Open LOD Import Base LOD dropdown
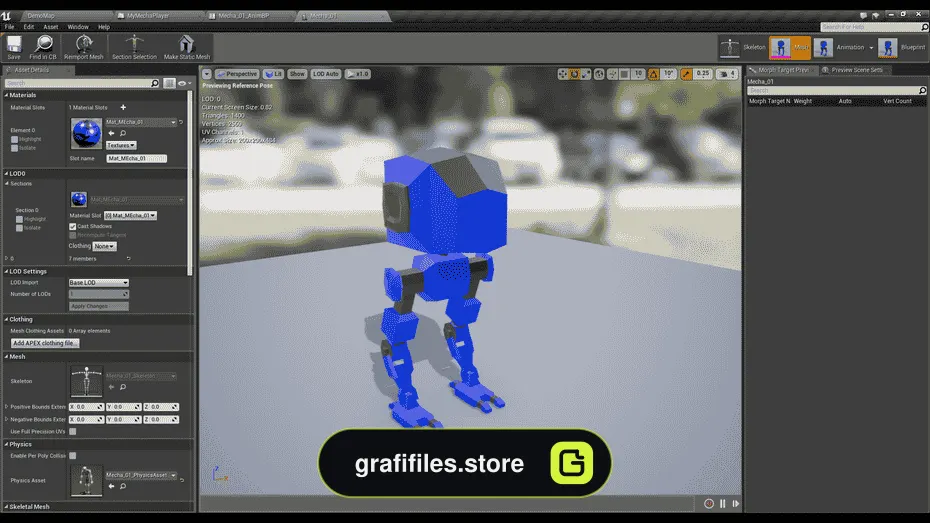 click(98, 283)
